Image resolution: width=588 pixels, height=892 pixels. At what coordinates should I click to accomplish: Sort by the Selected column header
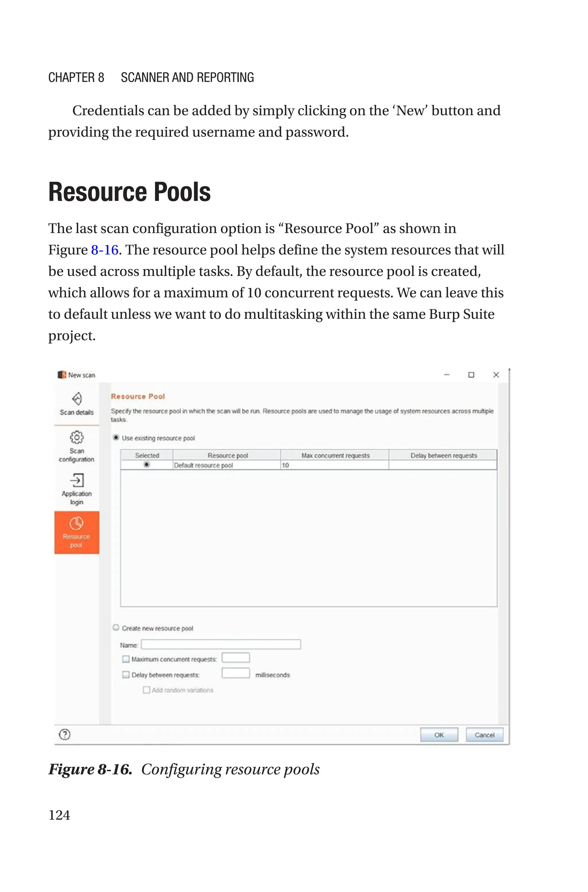[x=147, y=455]
